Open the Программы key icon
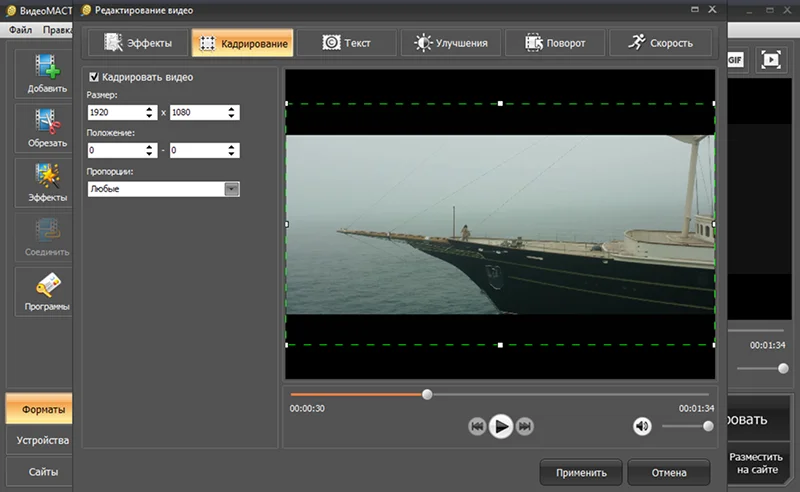 (x=47, y=285)
